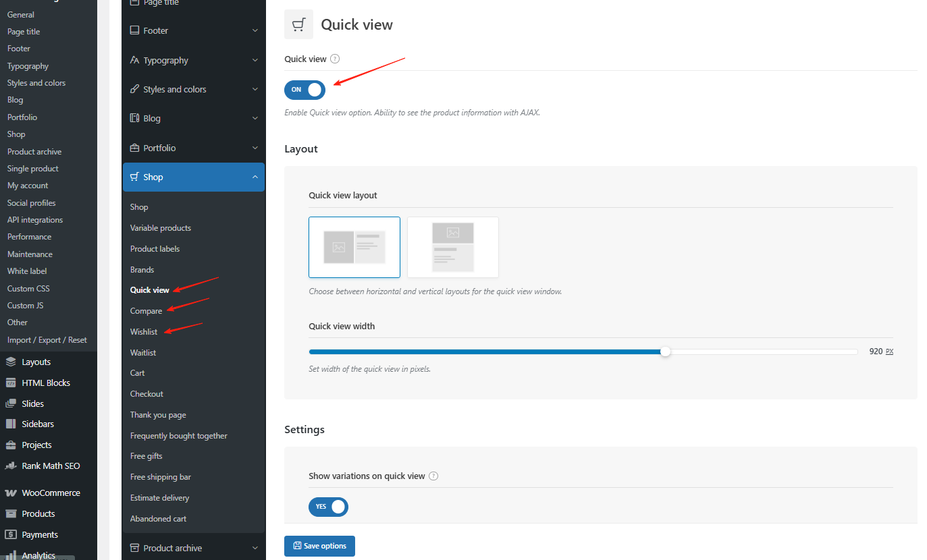The height and width of the screenshot is (560, 927).
Task: Click the PX unit link beside 920
Action: (890, 351)
